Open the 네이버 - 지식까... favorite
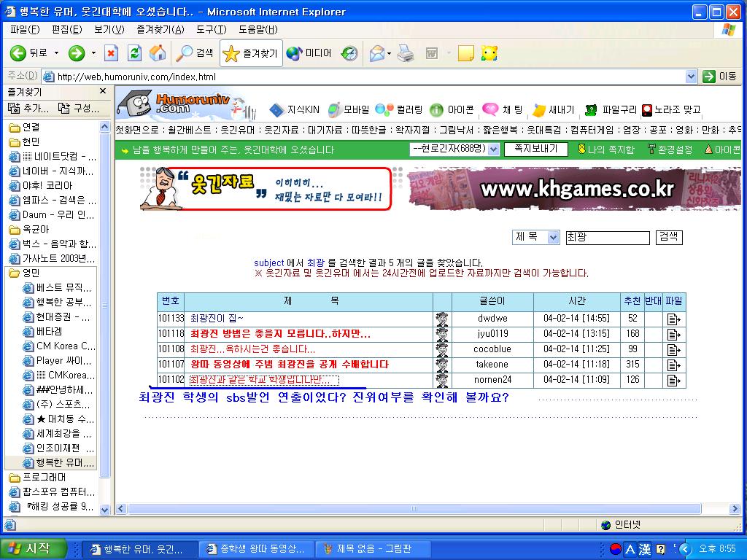The height and width of the screenshot is (560, 747). point(53,171)
